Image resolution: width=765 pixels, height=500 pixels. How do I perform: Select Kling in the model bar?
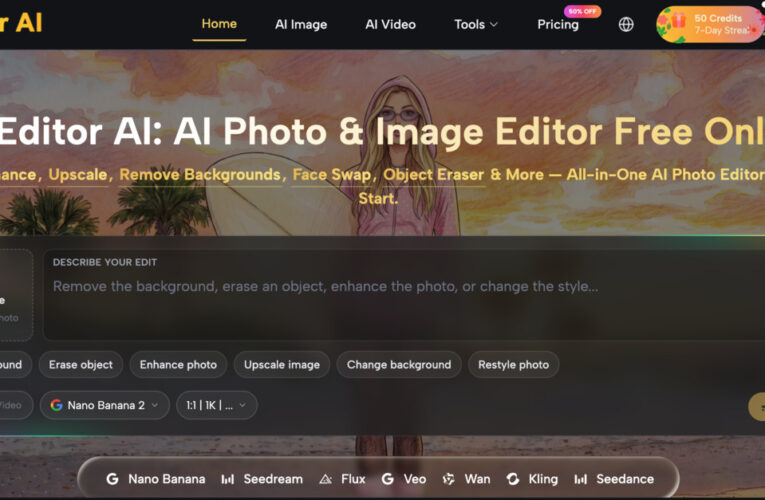point(543,479)
